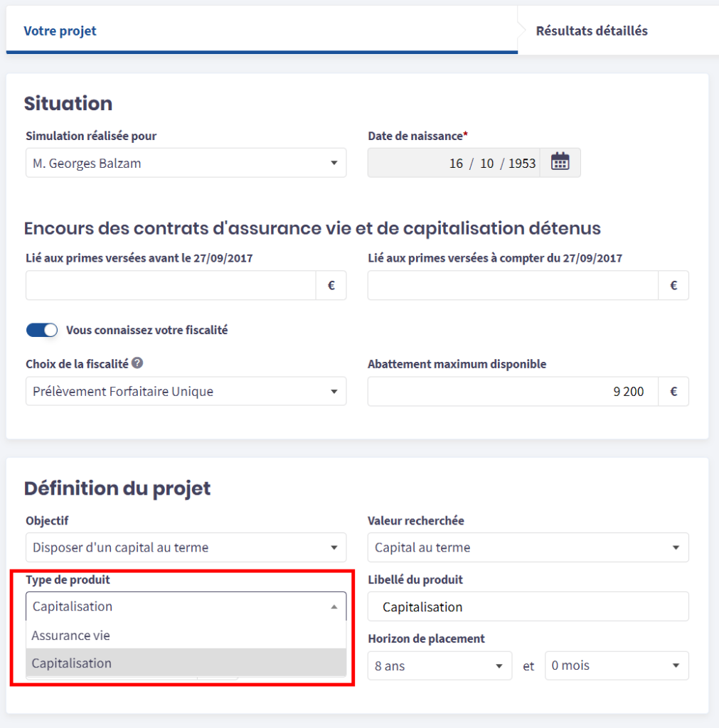Open the '0 mois' horizon dropdown
The image size is (719, 728).
[x=616, y=666]
